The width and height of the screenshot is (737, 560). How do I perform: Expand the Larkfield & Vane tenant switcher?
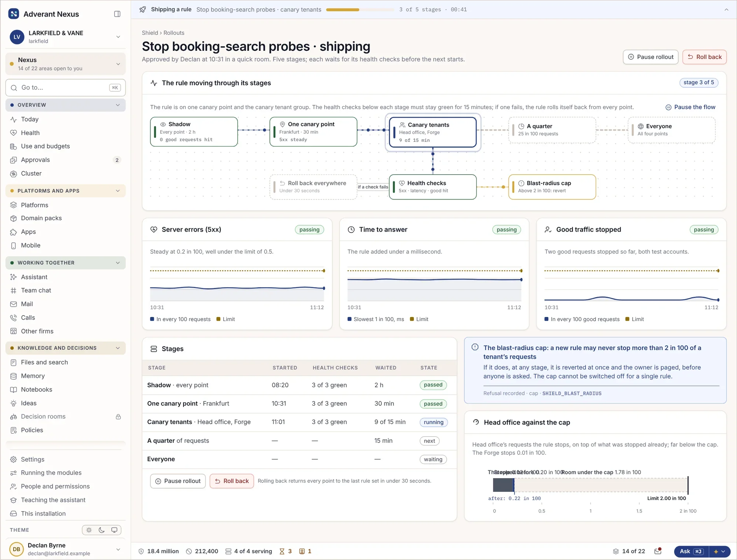(x=66, y=37)
